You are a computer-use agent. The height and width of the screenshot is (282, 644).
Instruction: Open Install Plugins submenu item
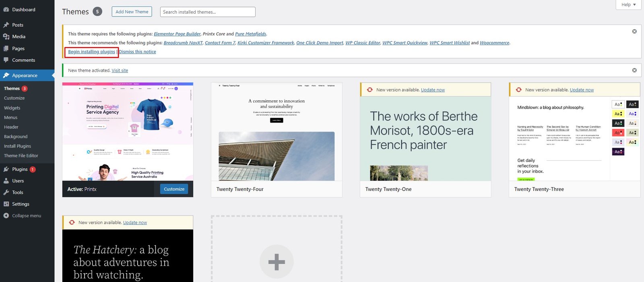(18, 146)
